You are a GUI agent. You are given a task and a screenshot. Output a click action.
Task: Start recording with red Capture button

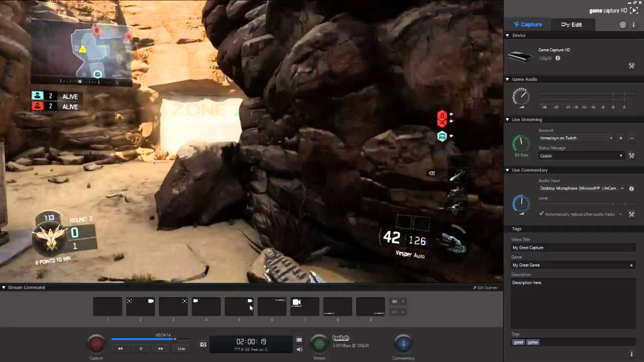pyautogui.click(x=96, y=344)
